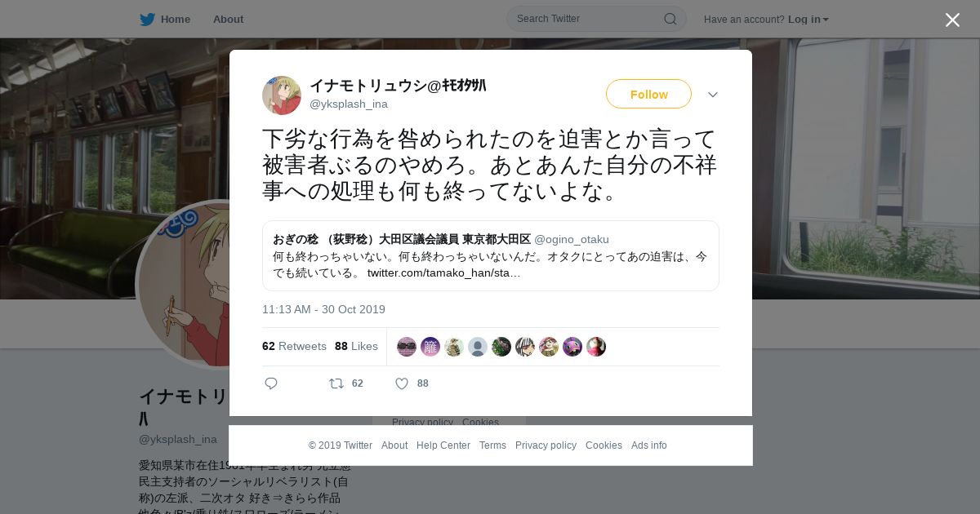Click the Twitter bird Home icon
The image size is (980, 514).
pyautogui.click(x=147, y=19)
